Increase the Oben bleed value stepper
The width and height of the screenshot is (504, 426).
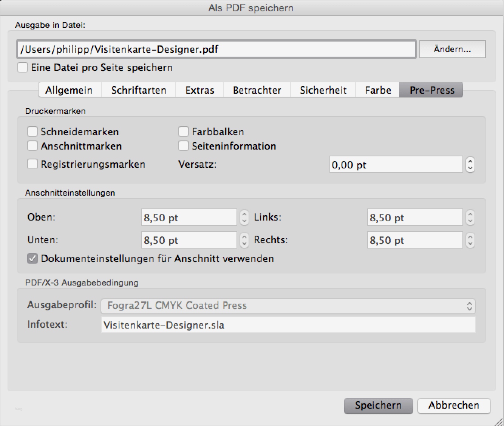tap(244, 215)
